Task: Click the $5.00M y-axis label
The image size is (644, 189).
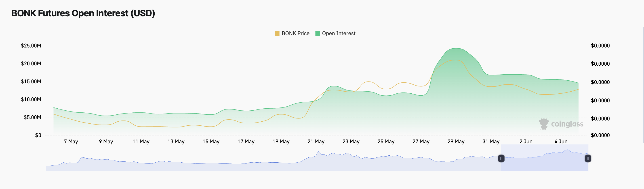Action: 32,117
